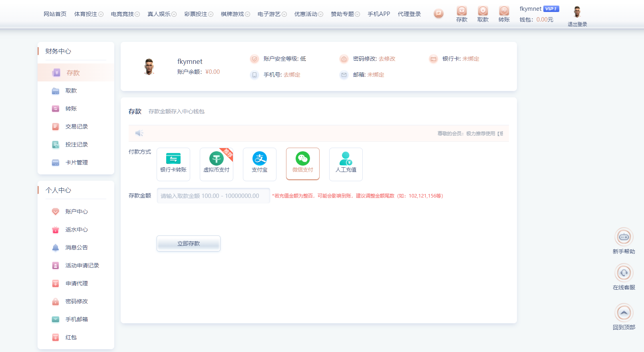The height and width of the screenshot is (352, 644).
Task: Click the fkymnet username in header
Action: coord(531,9)
